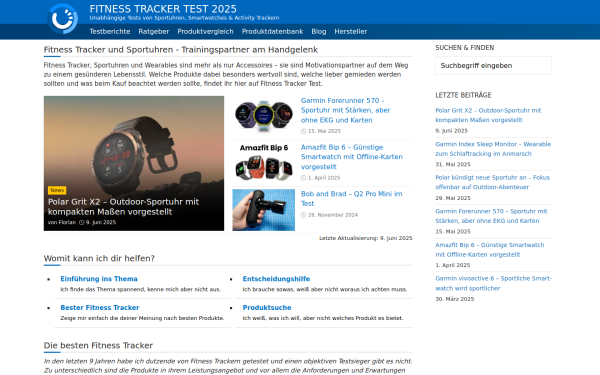Open Bob and Brad Q2 Pro Mini im Test
This screenshot has width=600, height=375.
coord(351,199)
